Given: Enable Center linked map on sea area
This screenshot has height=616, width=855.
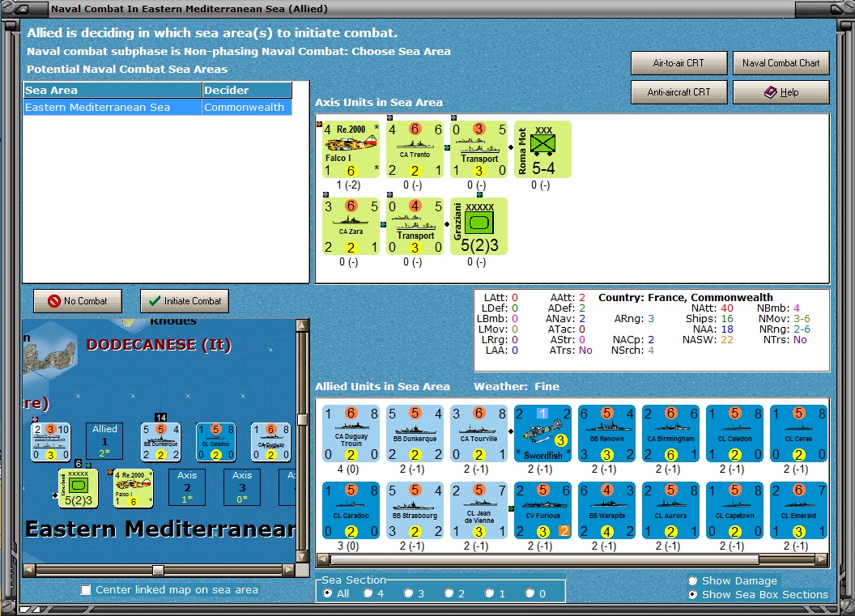Looking at the screenshot, I should [x=86, y=590].
